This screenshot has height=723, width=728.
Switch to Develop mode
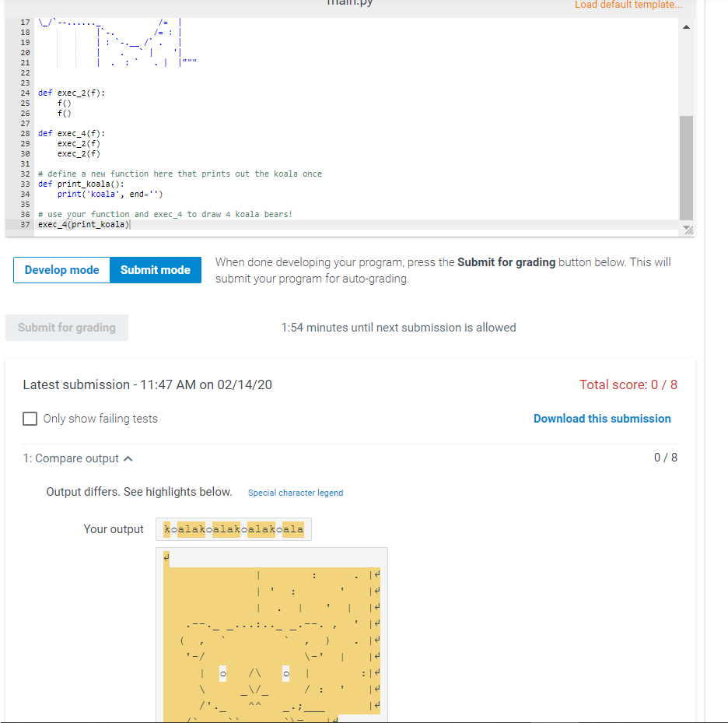pos(61,270)
